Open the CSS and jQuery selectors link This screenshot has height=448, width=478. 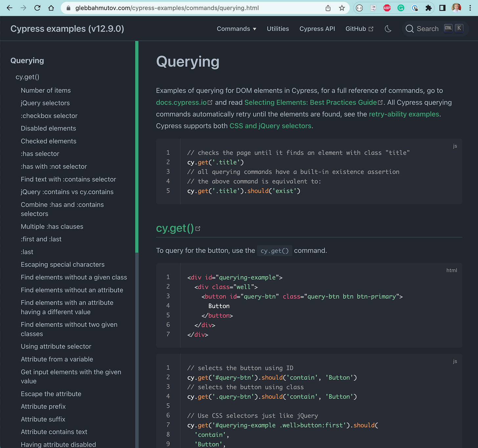[270, 126]
